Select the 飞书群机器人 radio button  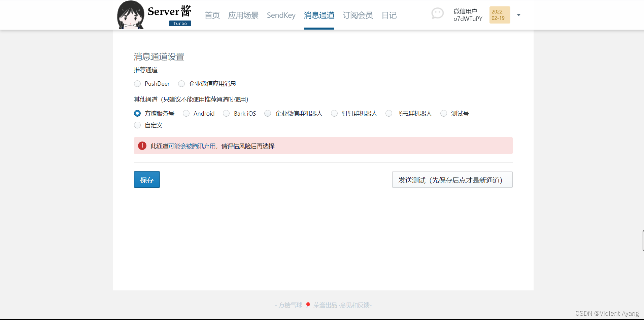(x=389, y=113)
